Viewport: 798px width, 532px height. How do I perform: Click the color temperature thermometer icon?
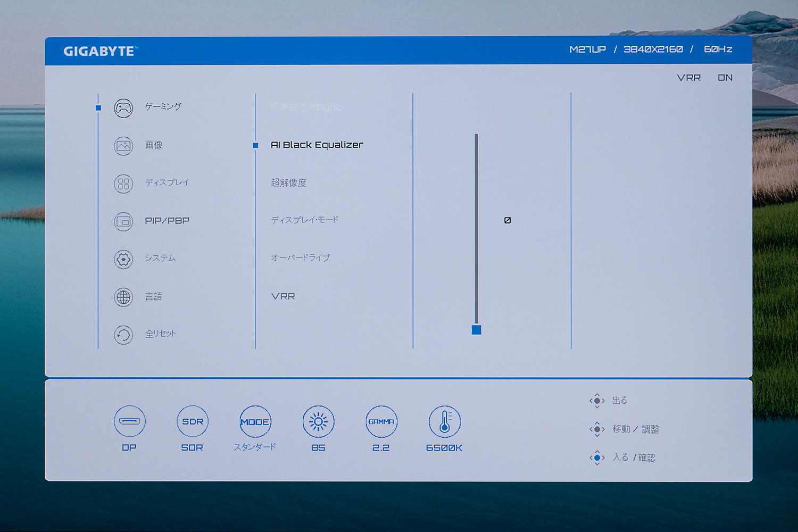pos(445,422)
